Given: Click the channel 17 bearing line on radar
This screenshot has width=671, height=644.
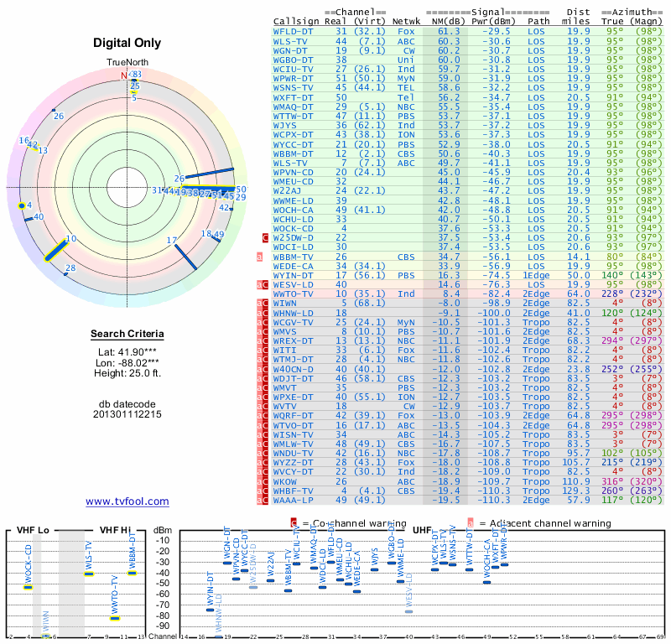Looking at the screenshot, I should point(185,255).
